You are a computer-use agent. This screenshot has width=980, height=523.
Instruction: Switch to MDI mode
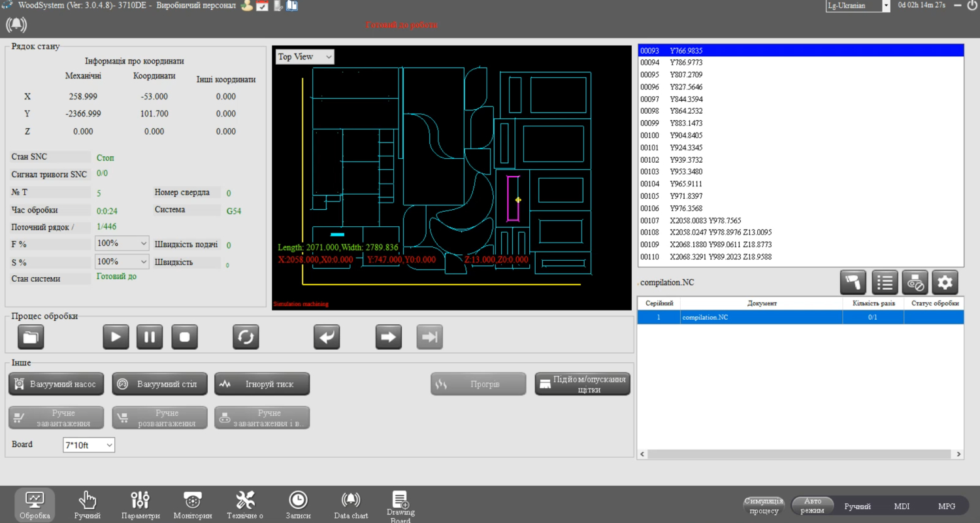pos(902,505)
